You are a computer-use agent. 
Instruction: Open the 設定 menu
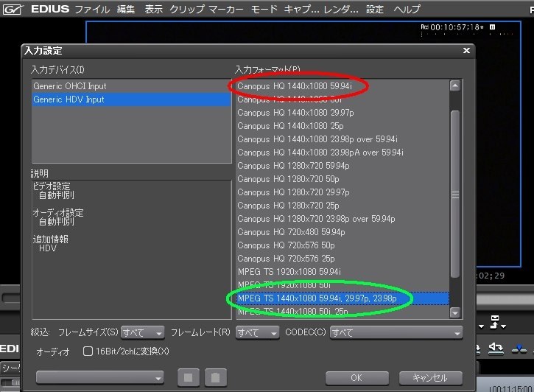click(375, 9)
